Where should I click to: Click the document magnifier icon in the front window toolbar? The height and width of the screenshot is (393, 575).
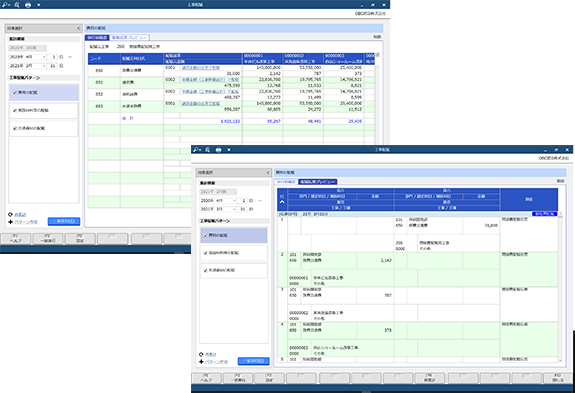[x=208, y=150]
